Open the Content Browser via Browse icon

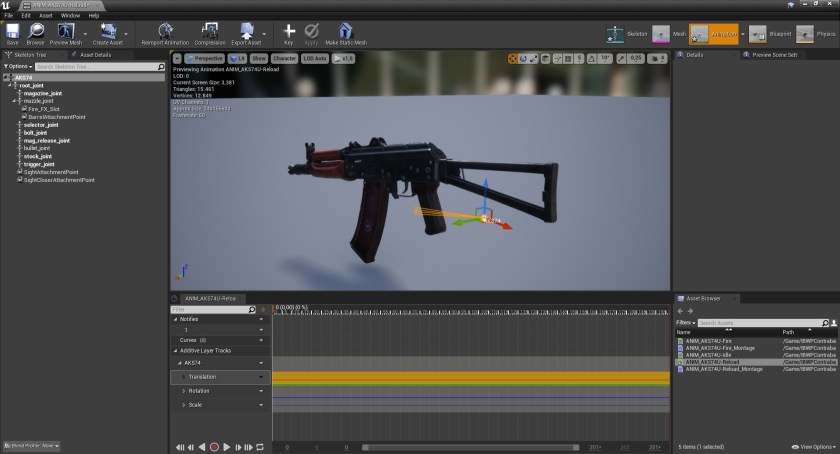click(x=36, y=32)
